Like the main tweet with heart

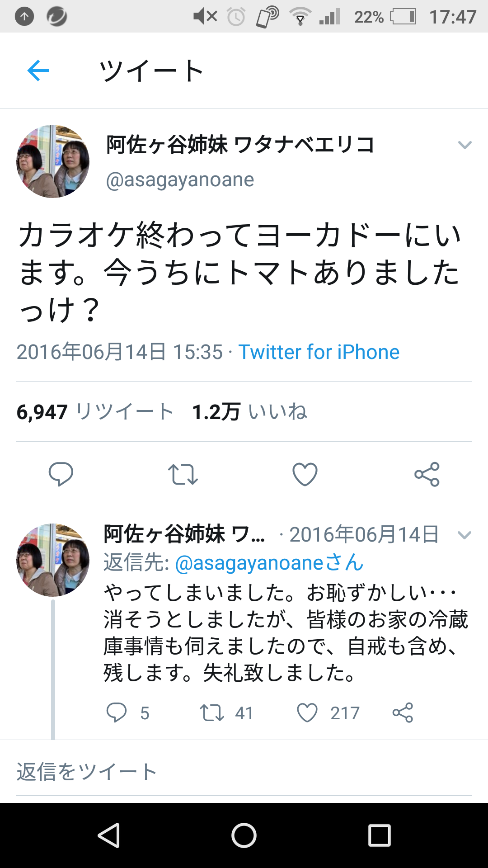(305, 474)
